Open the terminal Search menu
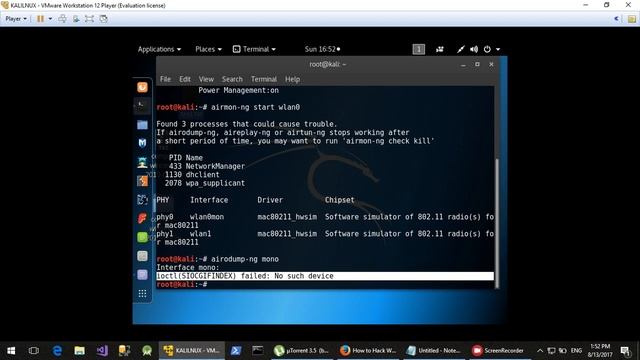Screen dimensions: 640x360 232,79
